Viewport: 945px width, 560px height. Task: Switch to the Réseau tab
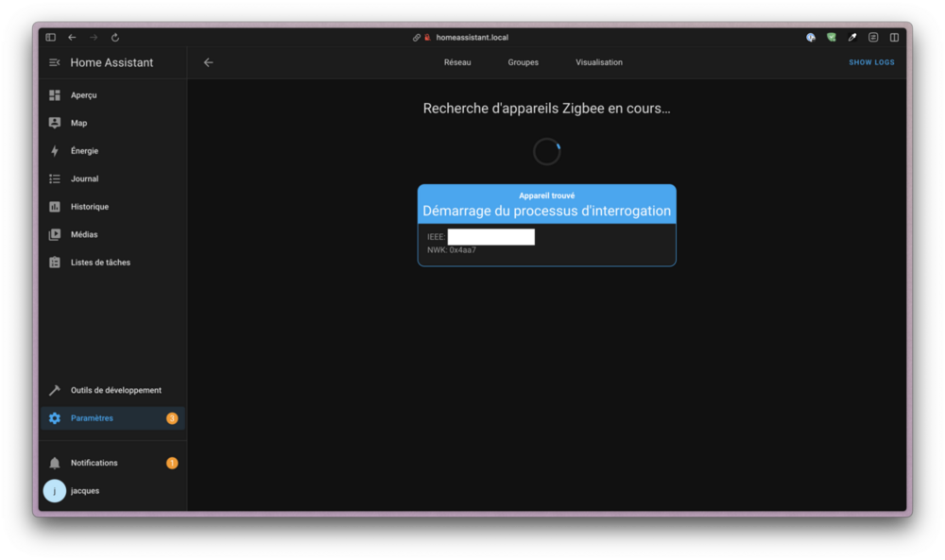click(457, 62)
